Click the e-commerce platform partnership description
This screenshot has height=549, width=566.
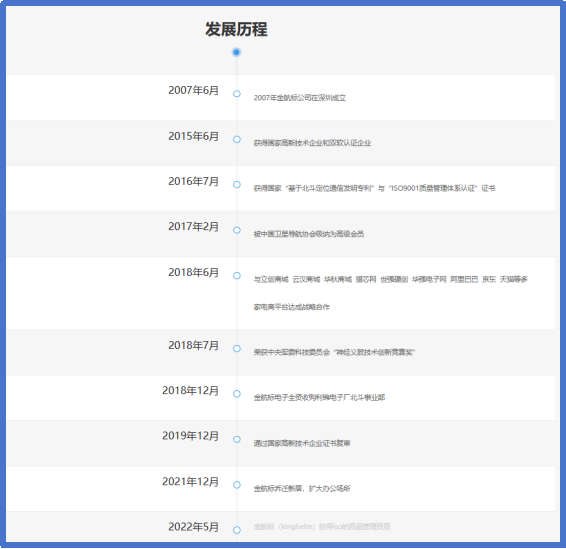[x=391, y=293]
